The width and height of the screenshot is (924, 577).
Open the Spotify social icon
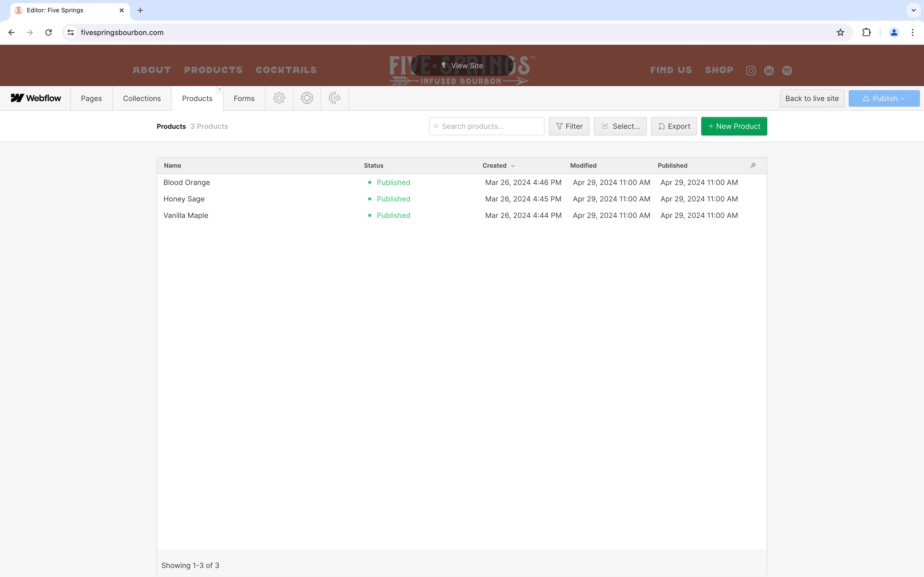(787, 70)
